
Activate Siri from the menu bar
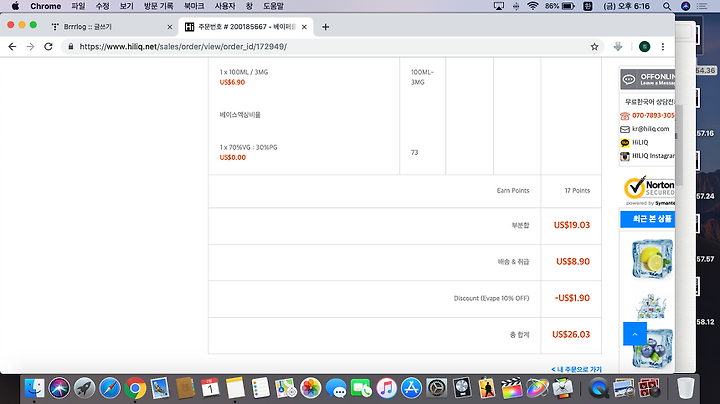tap(686, 6)
